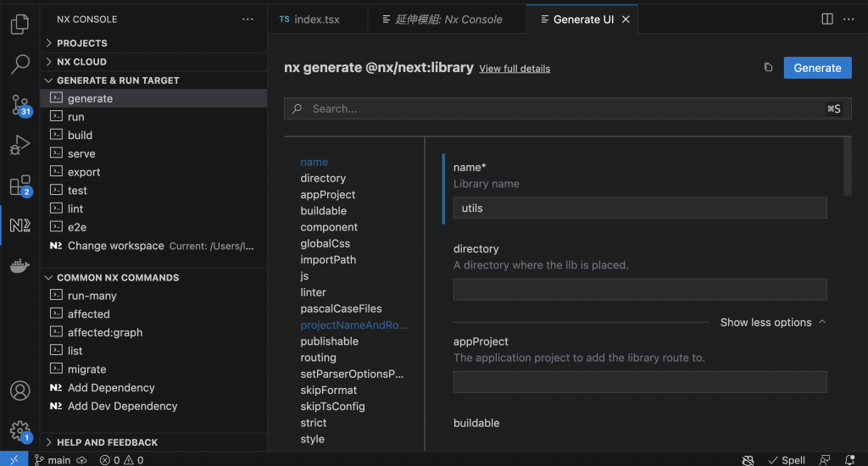The height and width of the screenshot is (466, 868).
Task: Select run-many in Common Nx Commands
Action: tap(92, 296)
